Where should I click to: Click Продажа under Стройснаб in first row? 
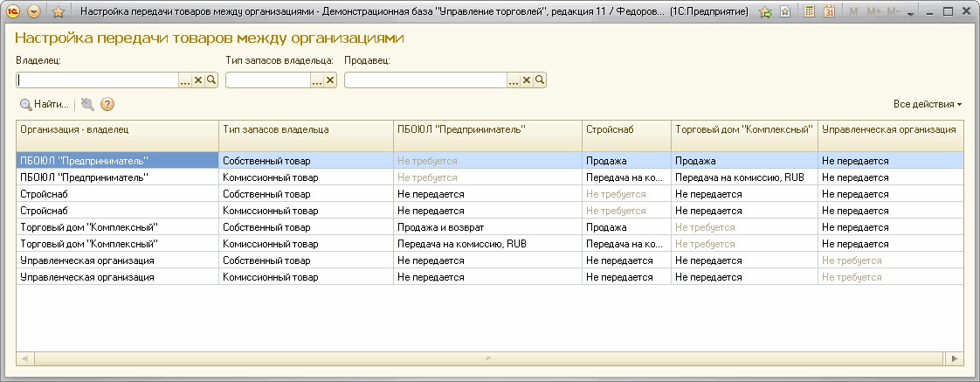[x=627, y=161]
